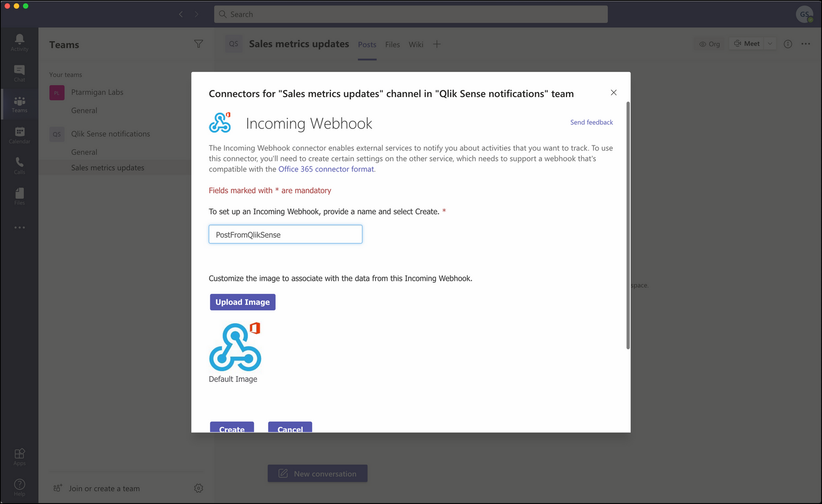Open more options for the channel

pos(806,44)
